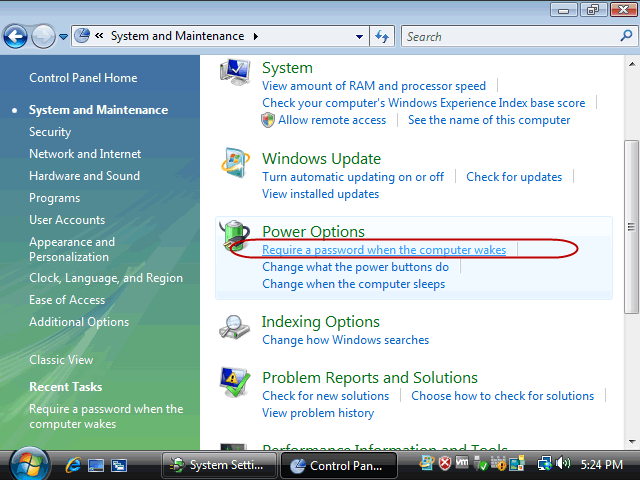Open Network and Internet in sidebar
This screenshot has height=480, width=640.
[85, 154]
